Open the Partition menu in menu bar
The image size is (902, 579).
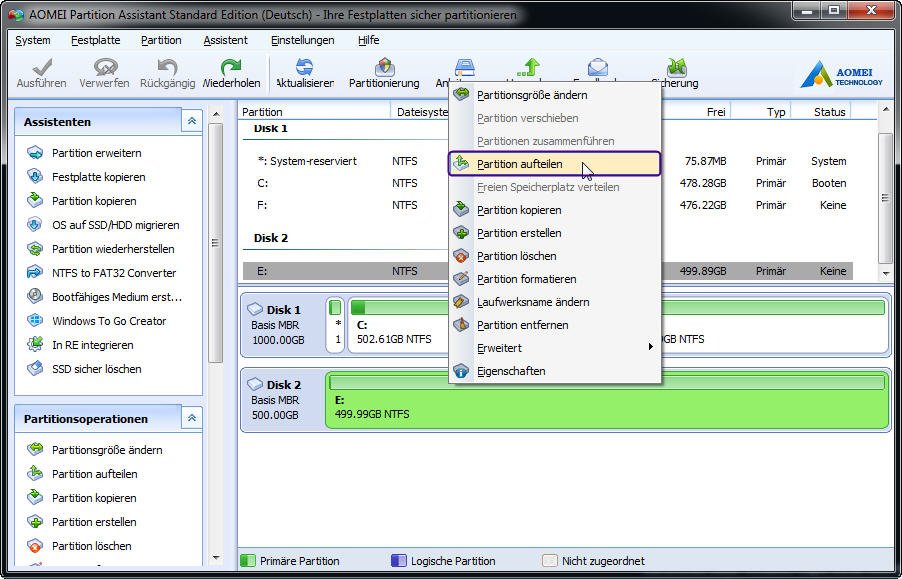pos(161,40)
